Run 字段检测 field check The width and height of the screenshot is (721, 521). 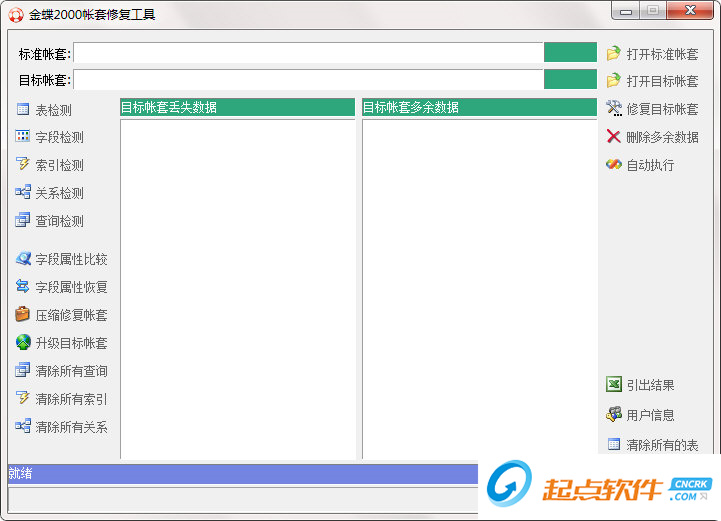(60, 137)
